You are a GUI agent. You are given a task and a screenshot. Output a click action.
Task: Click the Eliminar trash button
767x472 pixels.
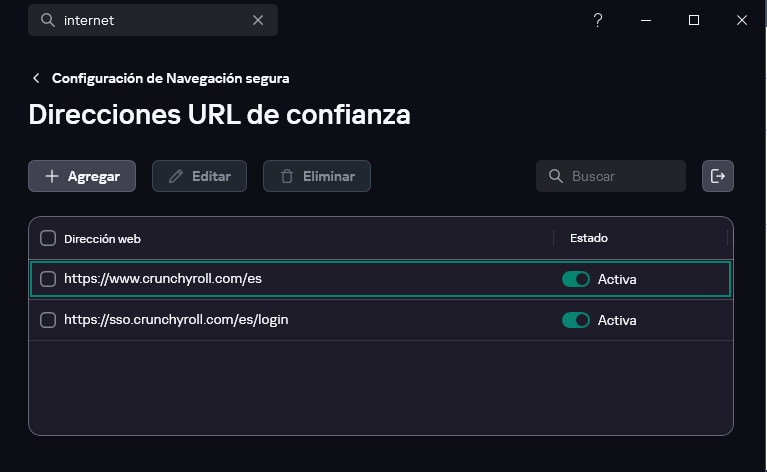pyautogui.click(x=316, y=176)
